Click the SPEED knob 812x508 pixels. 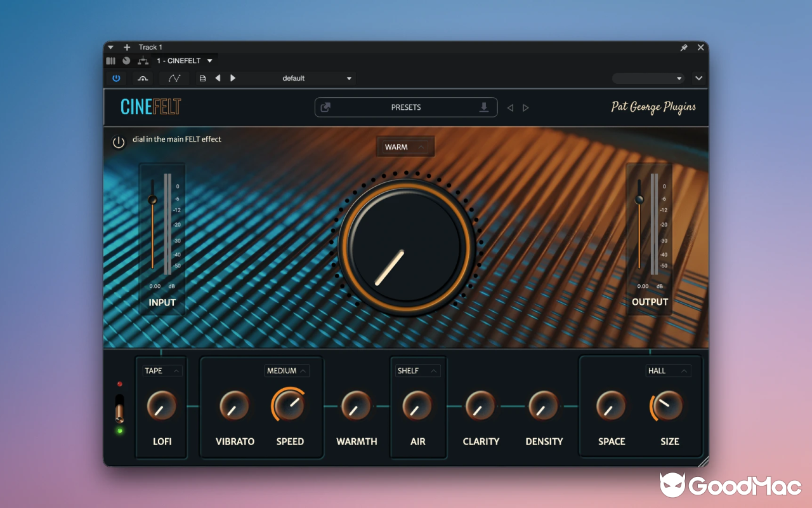[290, 405]
